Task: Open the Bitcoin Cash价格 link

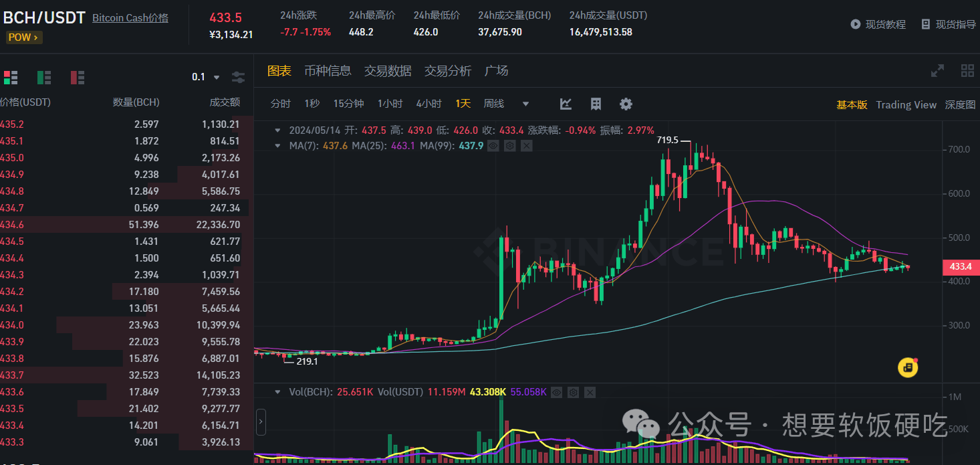Action: point(130,17)
